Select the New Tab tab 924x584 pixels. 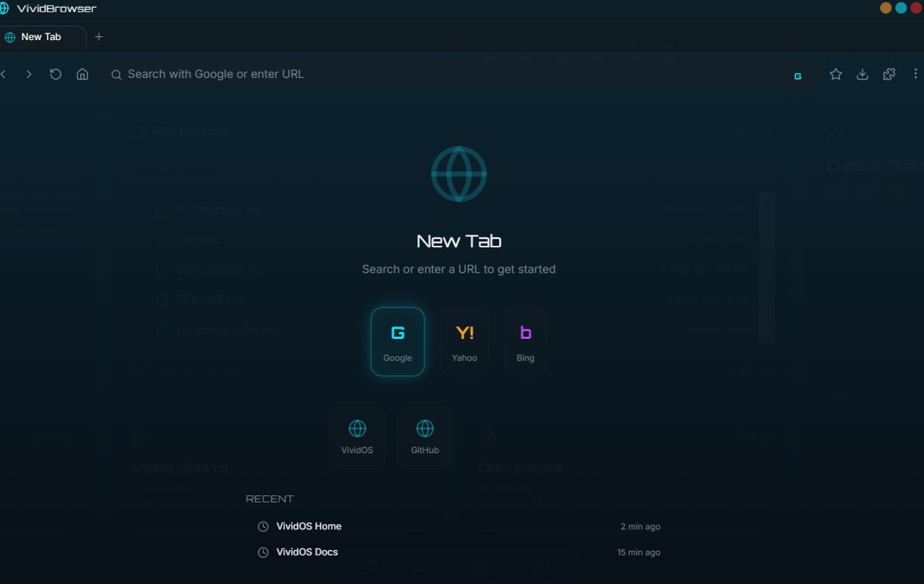click(42, 37)
